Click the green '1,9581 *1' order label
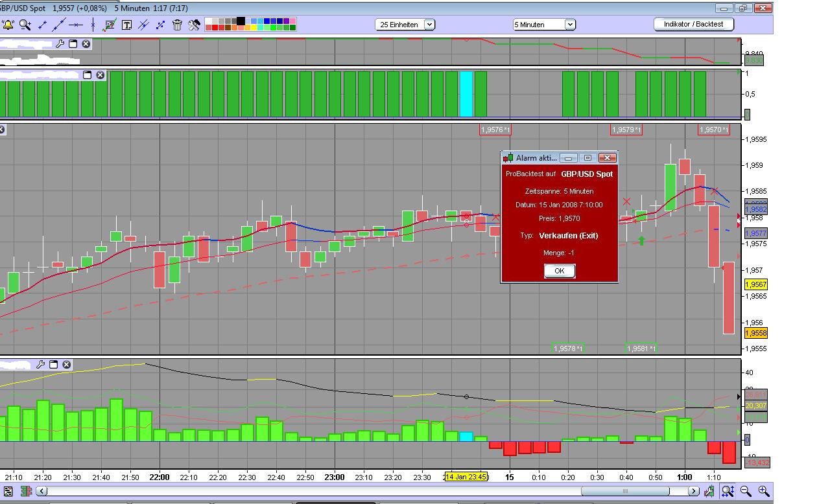The width and height of the screenshot is (830, 504). pos(641,349)
